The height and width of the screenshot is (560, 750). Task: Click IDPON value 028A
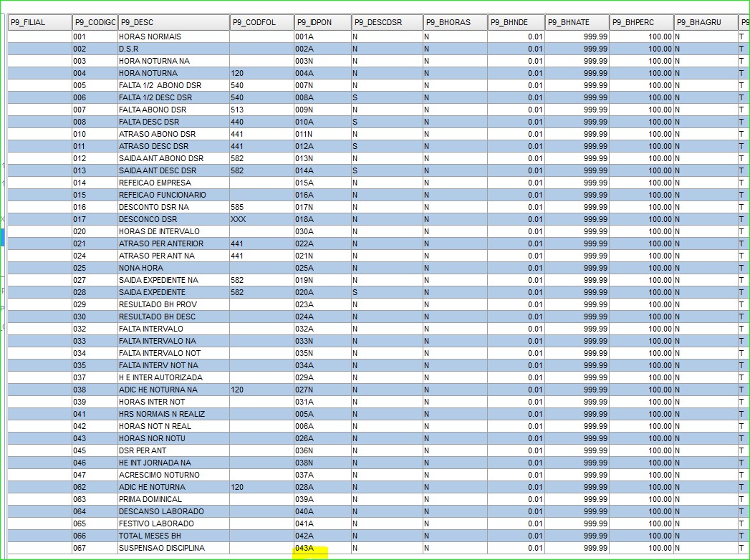coord(322,487)
